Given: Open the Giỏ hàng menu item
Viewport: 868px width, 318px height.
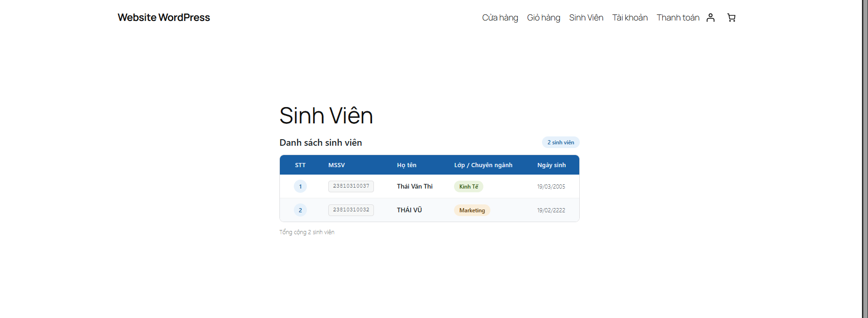Looking at the screenshot, I should [543, 18].
